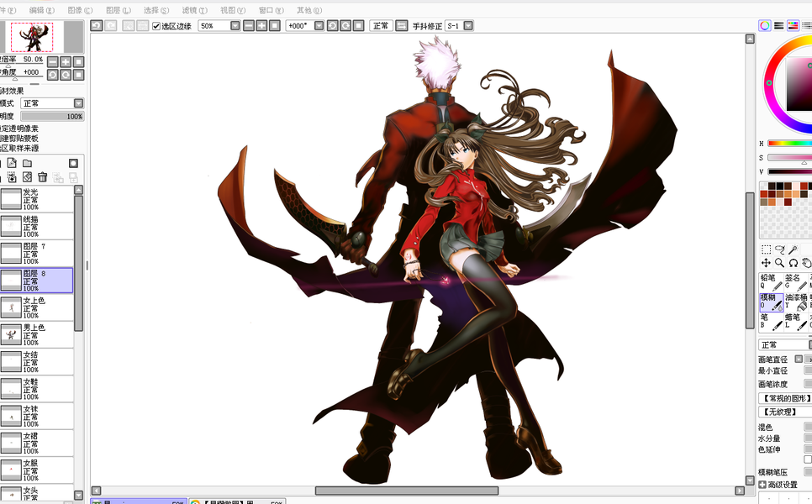The height and width of the screenshot is (504, 812).
Task: Open the 【无纹理】 texture selector
Action: tap(785, 412)
